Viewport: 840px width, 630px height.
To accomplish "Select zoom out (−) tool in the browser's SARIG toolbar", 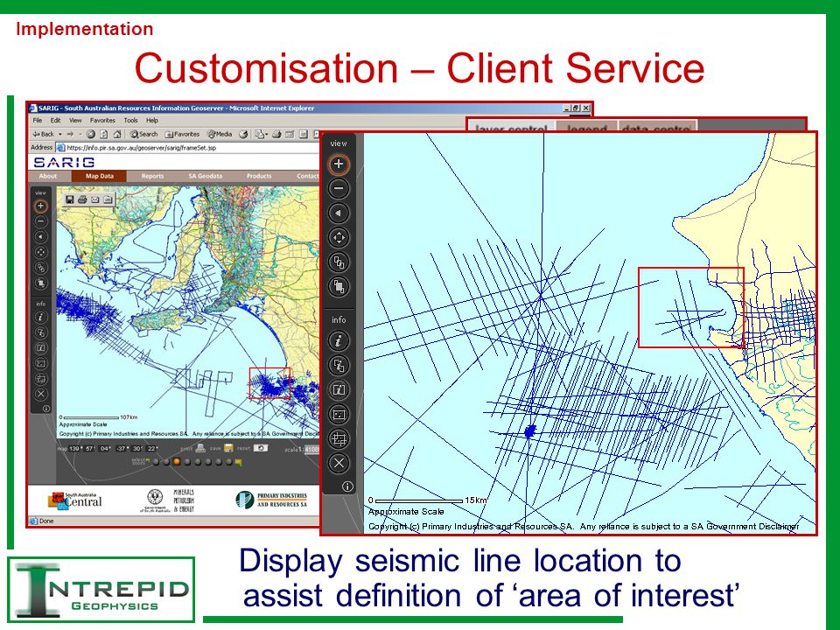I will point(40,221).
